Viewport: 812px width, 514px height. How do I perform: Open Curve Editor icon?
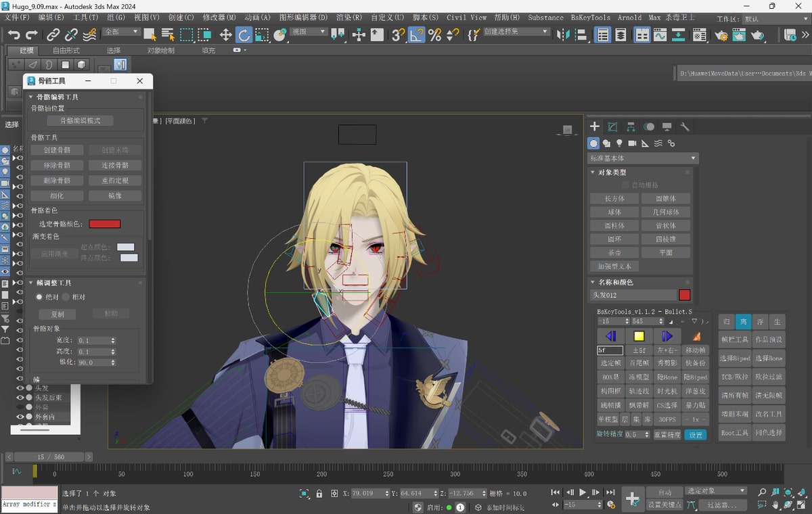point(660,34)
